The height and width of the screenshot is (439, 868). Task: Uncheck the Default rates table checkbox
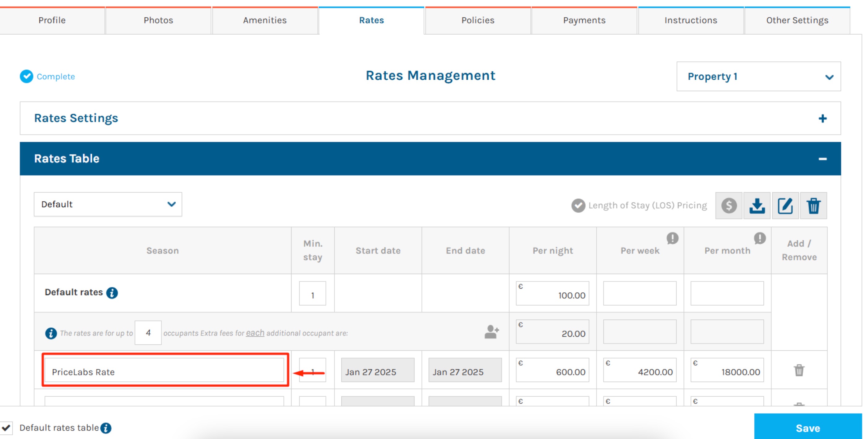pyautogui.click(x=7, y=428)
